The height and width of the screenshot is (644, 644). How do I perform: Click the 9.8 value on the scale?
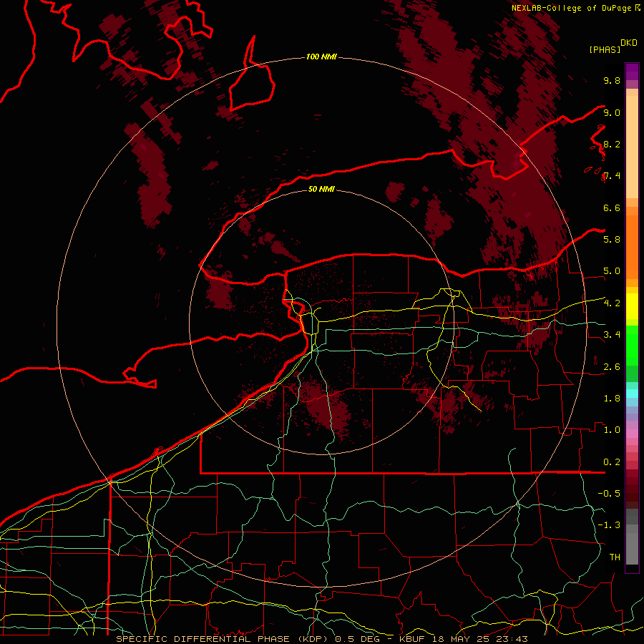click(612, 80)
